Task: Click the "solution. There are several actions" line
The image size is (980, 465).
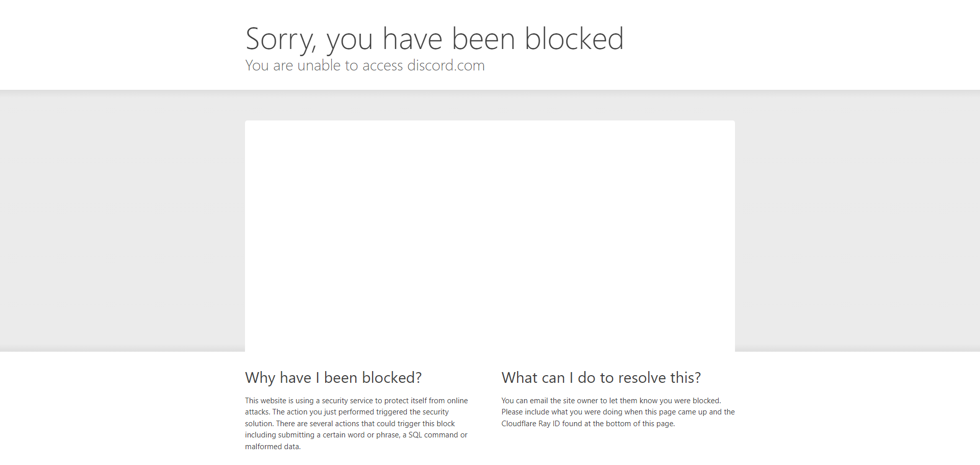Action: tap(316, 424)
